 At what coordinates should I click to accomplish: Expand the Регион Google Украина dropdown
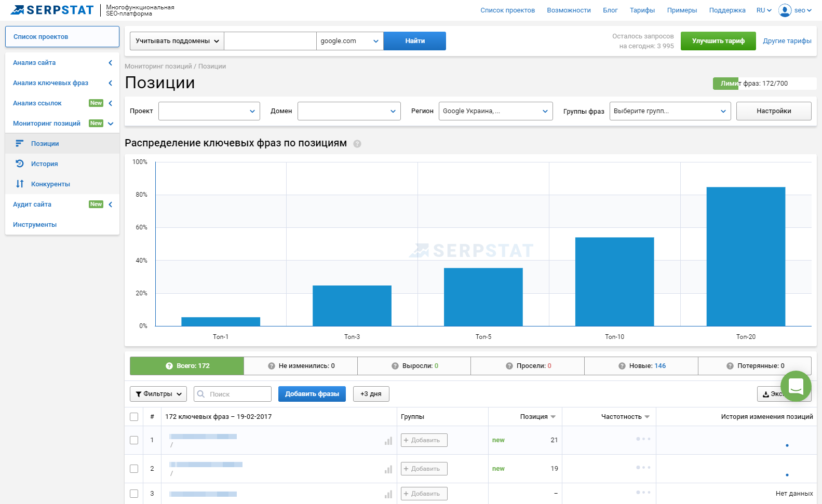click(494, 111)
